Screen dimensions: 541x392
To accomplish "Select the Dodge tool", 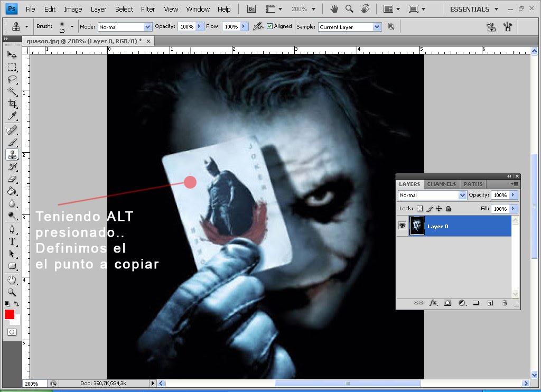I will [x=12, y=216].
